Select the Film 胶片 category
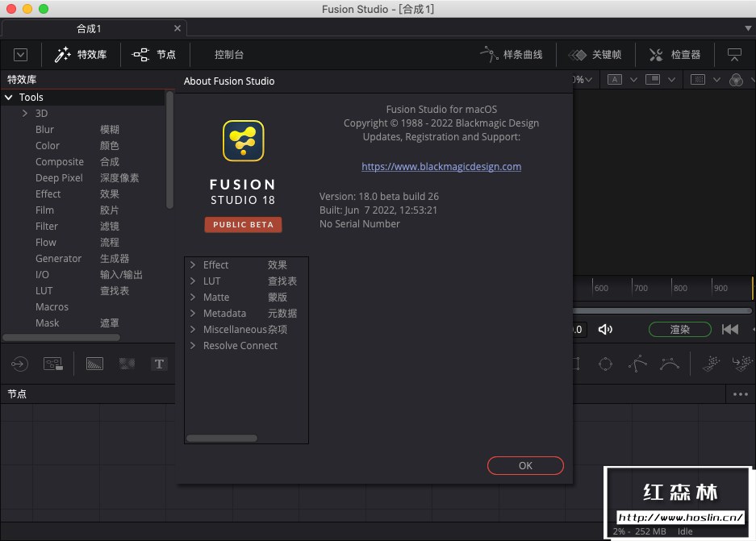Image resolution: width=756 pixels, height=541 pixels. point(77,210)
